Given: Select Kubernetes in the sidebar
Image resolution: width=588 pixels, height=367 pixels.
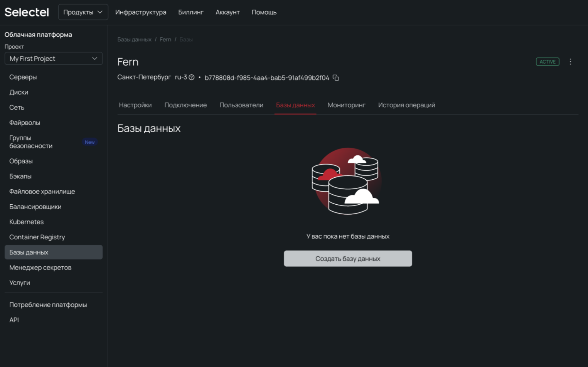Looking at the screenshot, I should 27,222.
